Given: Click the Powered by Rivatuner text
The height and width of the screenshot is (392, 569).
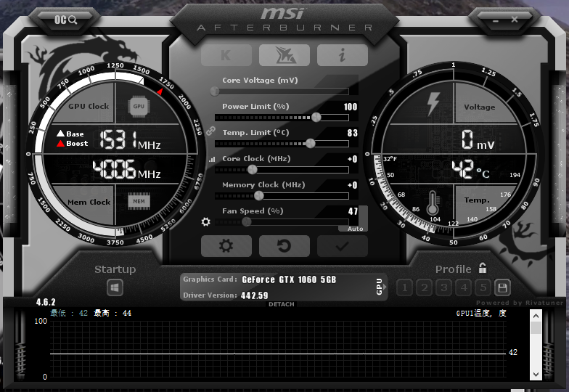Looking at the screenshot, I should coord(520,302).
